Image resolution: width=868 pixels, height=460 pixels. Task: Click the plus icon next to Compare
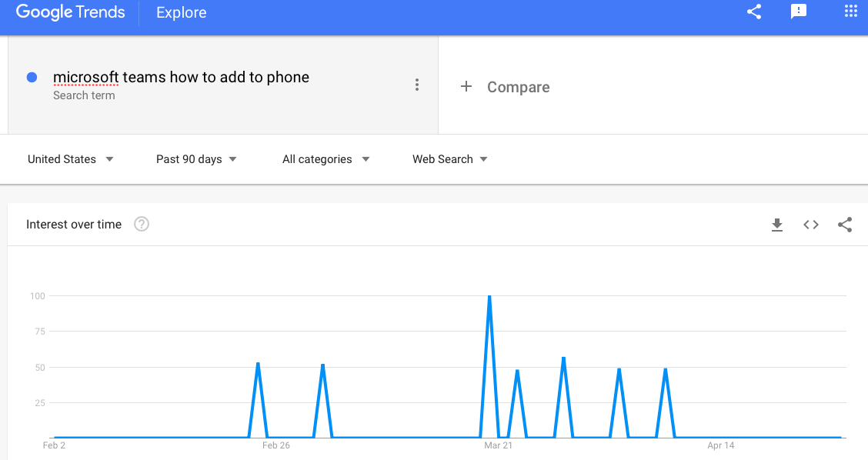466,87
